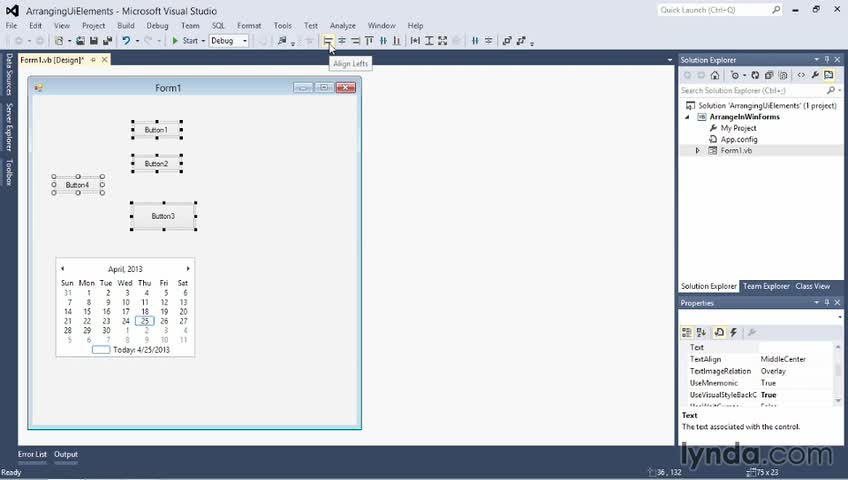Click the Show All Files icon
This screenshot has width=848, height=480.
pos(783,75)
